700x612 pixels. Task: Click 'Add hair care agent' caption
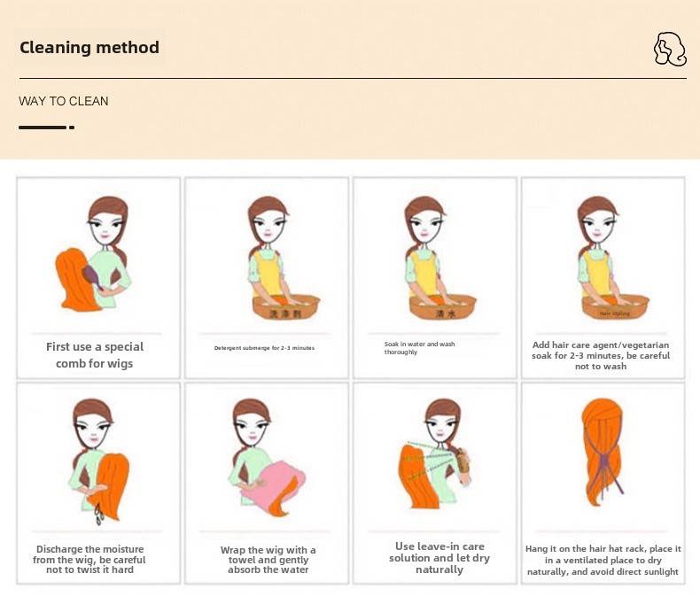click(601, 355)
